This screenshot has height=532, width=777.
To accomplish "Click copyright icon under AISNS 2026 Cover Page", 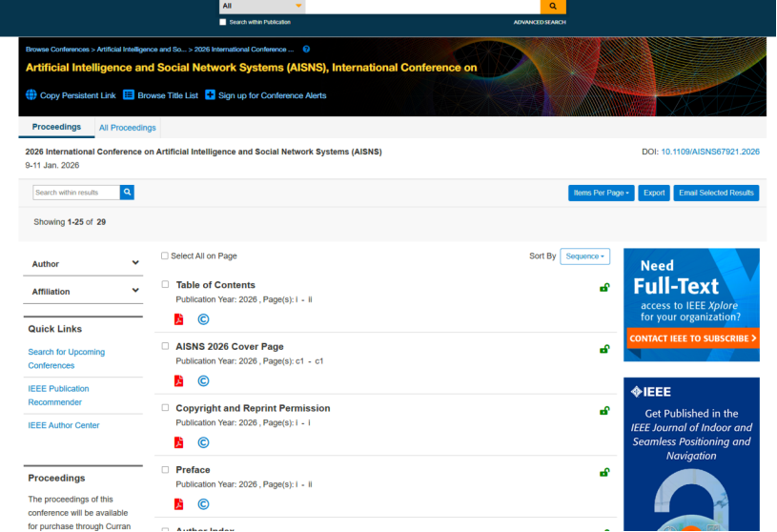I will [203, 381].
